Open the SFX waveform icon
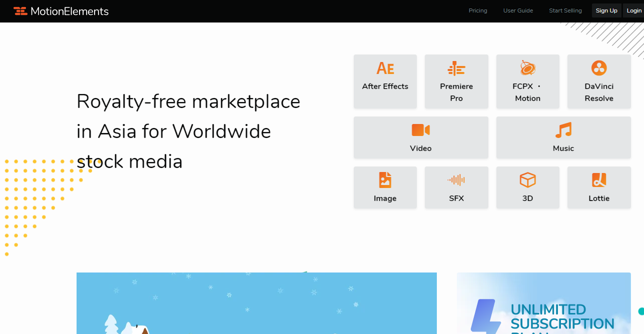The image size is (644, 334). pyautogui.click(x=456, y=180)
